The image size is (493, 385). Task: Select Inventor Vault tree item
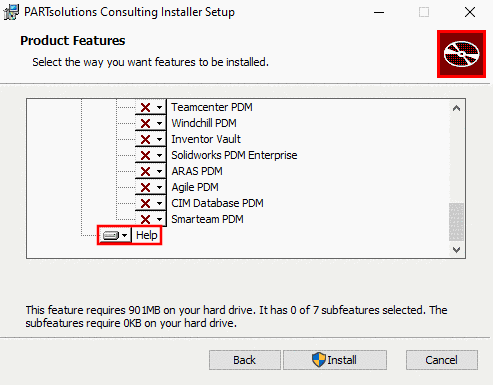click(206, 139)
